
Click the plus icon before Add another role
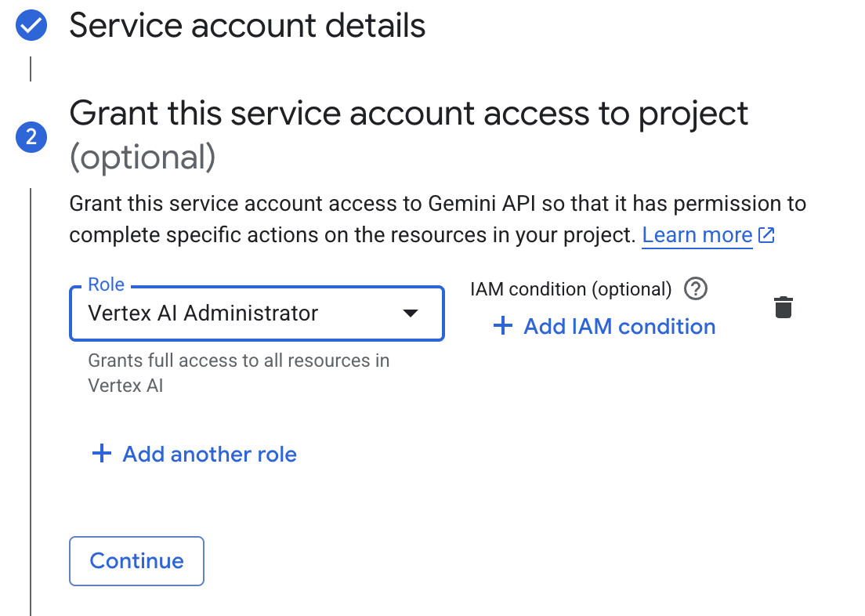(102, 454)
